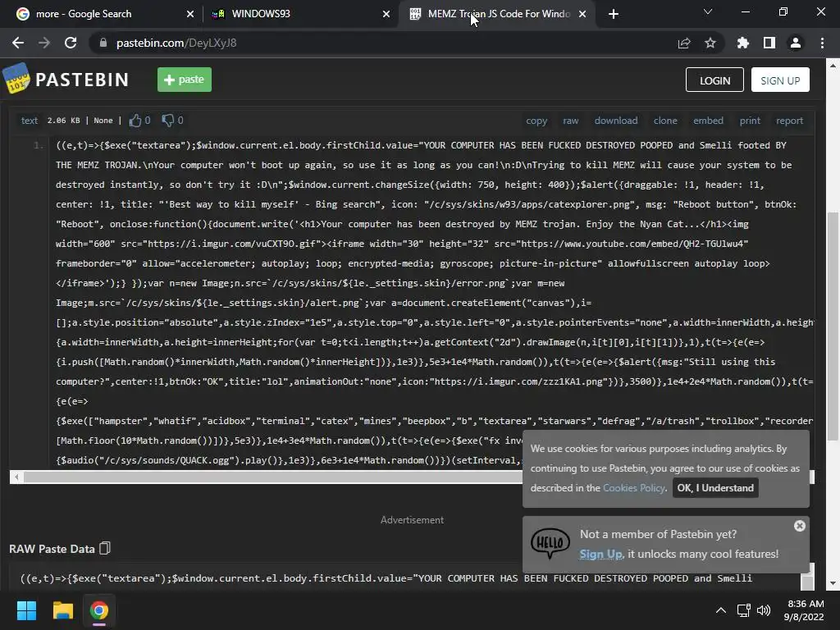Click the page scrollbar up arrow
Image resolution: width=840 pixels, height=630 pixels.
click(833, 66)
